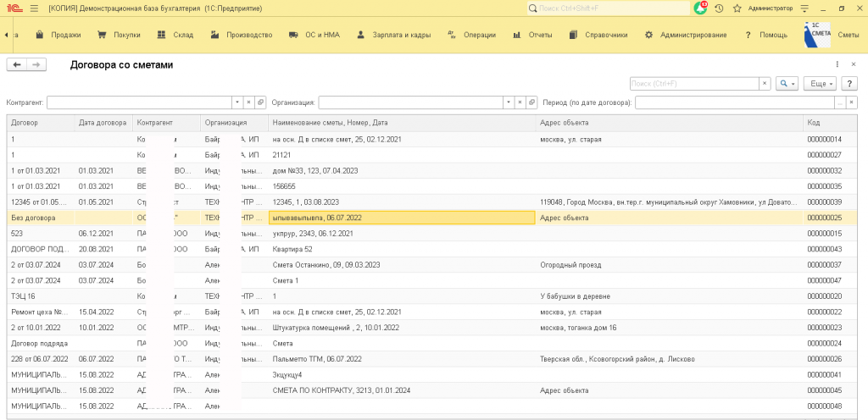
Task: Open the Склад section
Action: [183, 35]
